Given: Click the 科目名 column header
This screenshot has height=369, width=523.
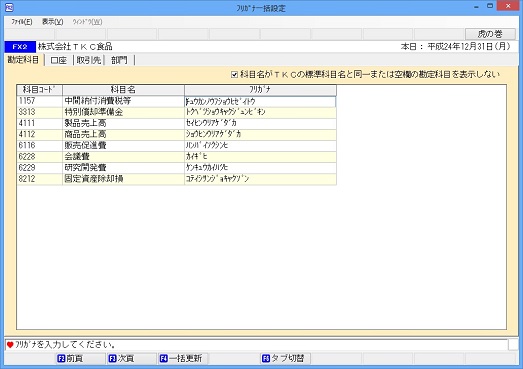Looking at the screenshot, I should pyautogui.click(x=123, y=90).
